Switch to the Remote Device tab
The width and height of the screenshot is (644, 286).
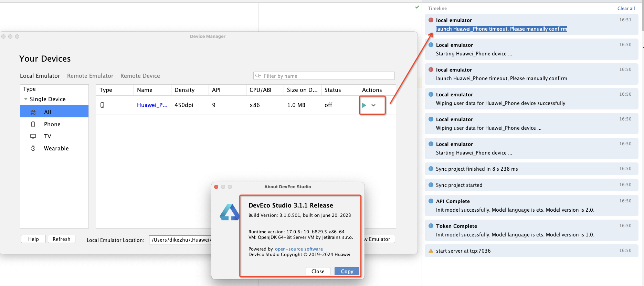tap(140, 76)
